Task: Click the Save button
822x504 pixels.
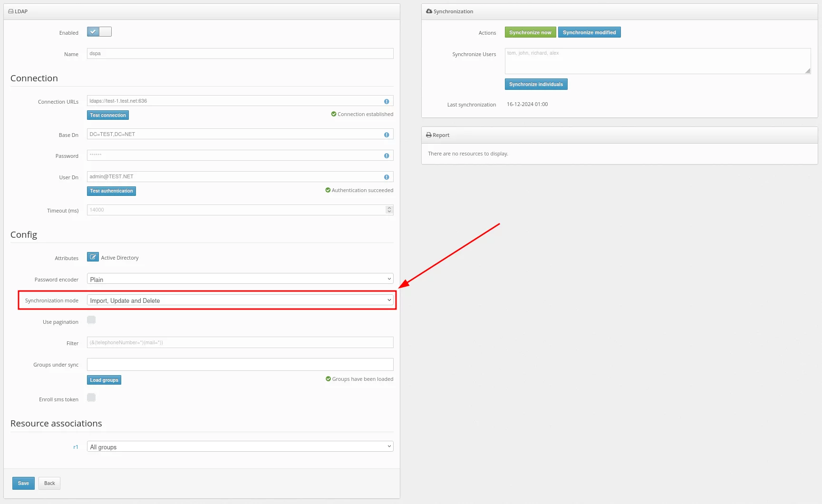Action: (23, 484)
